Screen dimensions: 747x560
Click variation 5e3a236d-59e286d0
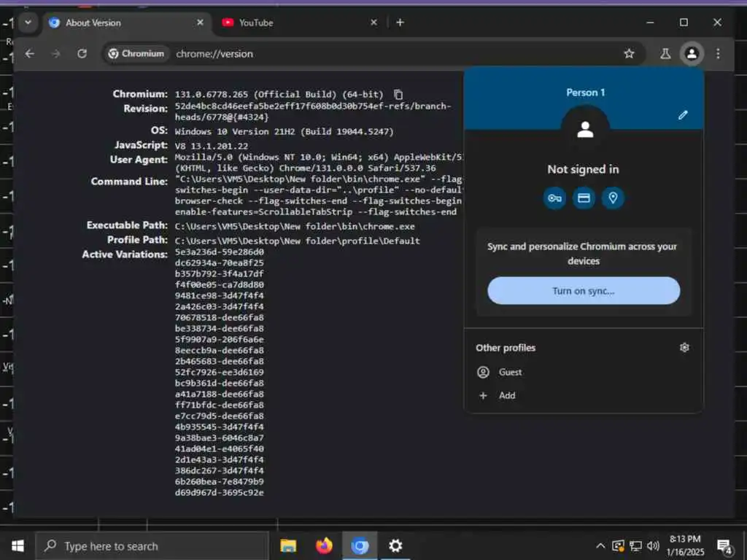[219, 252]
